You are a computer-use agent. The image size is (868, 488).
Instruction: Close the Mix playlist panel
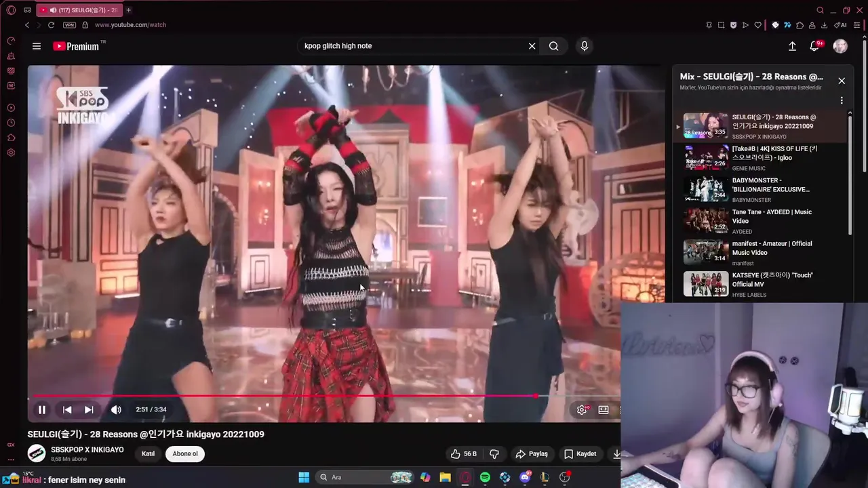pos(842,81)
